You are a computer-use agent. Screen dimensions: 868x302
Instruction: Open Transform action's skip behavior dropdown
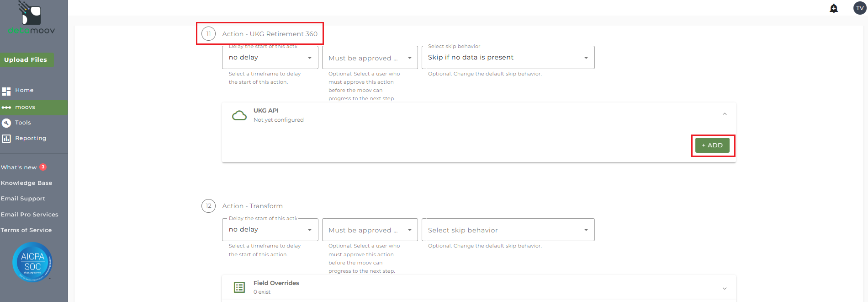pyautogui.click(x=508, y=230)
